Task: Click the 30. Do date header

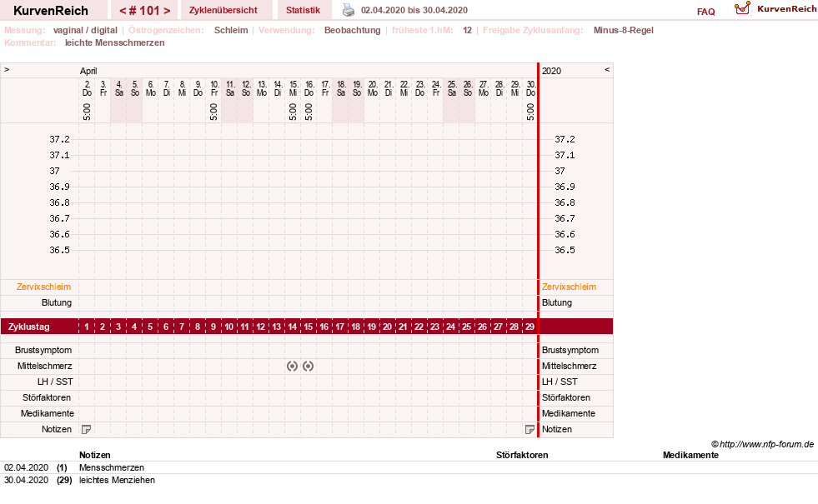Action: [x=530, y=88]
